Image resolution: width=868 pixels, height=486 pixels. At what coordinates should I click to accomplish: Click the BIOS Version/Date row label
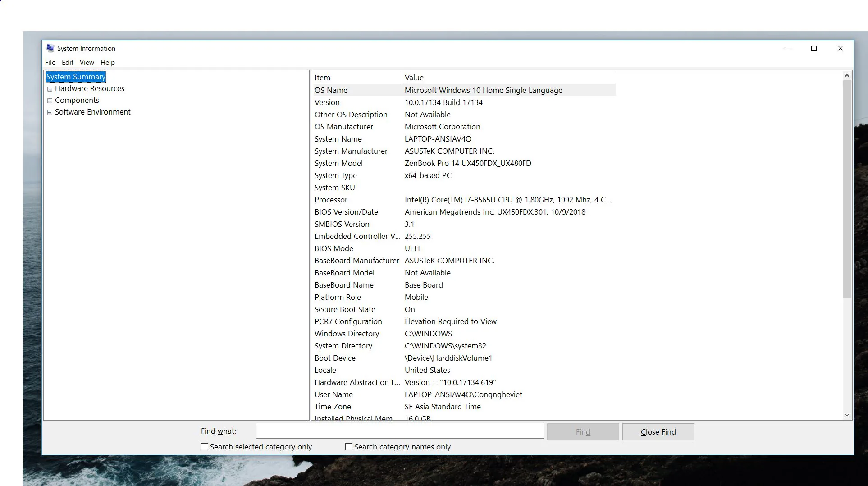(x=346, y=212)
